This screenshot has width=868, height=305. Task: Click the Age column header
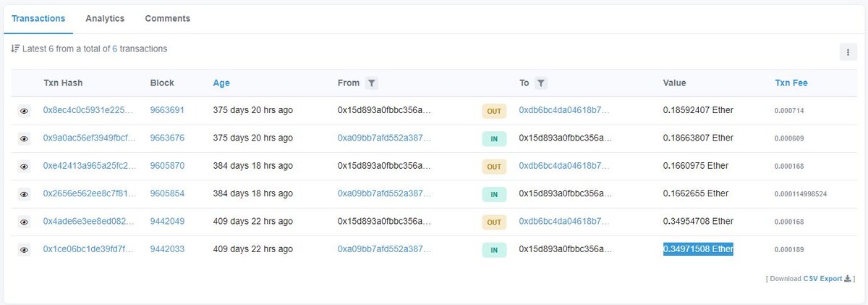click(x=221, y=83)
